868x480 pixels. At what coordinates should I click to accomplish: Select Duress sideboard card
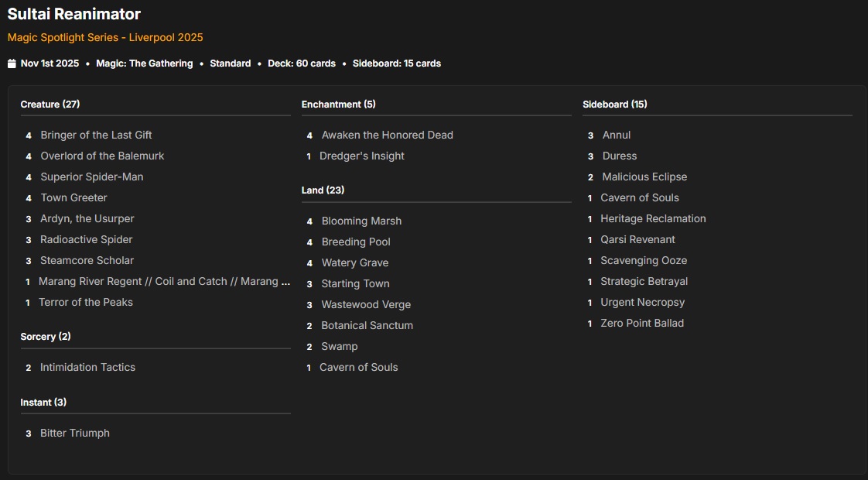point(620,156)
